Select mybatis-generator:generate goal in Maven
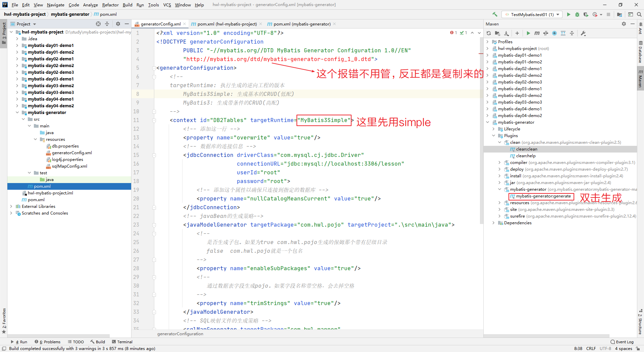644x352 pixels. (x=543, y=196)
